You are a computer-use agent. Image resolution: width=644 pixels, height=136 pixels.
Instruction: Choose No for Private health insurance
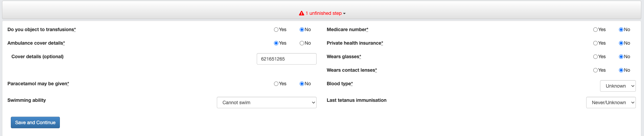coord(621,43)
